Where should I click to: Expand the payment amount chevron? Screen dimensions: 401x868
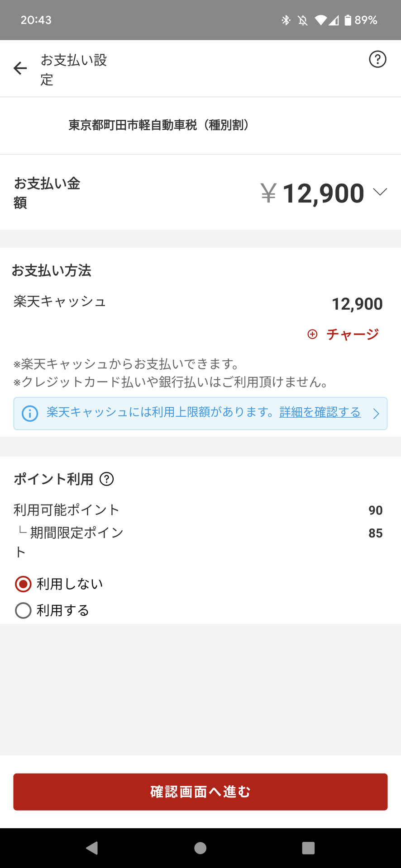(x=380, y=192)
